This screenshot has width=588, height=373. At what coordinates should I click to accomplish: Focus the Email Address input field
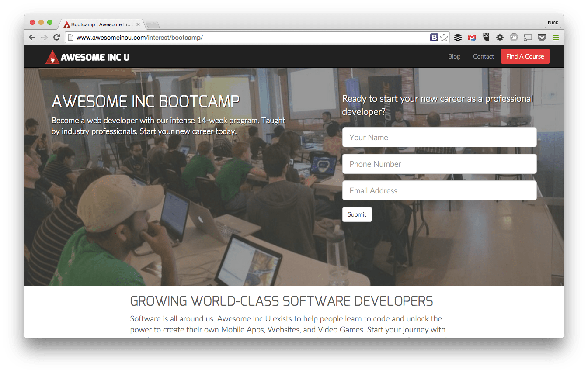tap(439, 191)
